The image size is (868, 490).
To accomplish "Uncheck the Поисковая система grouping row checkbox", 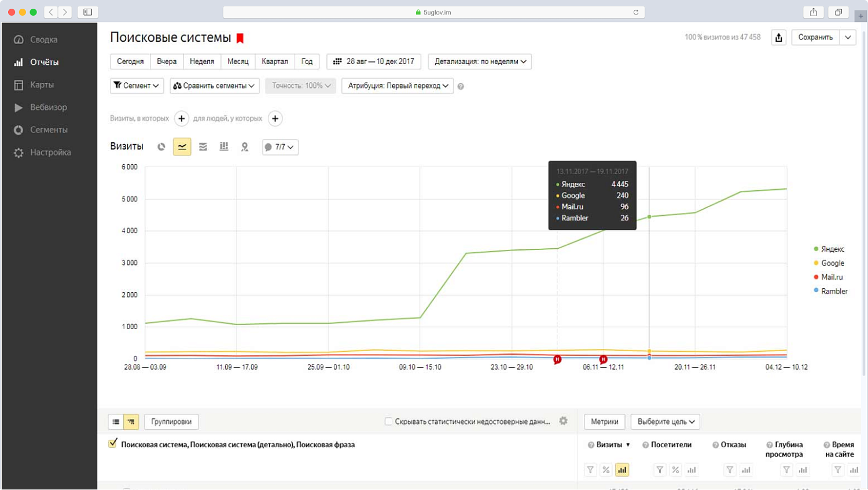I will tap(113, 444).
